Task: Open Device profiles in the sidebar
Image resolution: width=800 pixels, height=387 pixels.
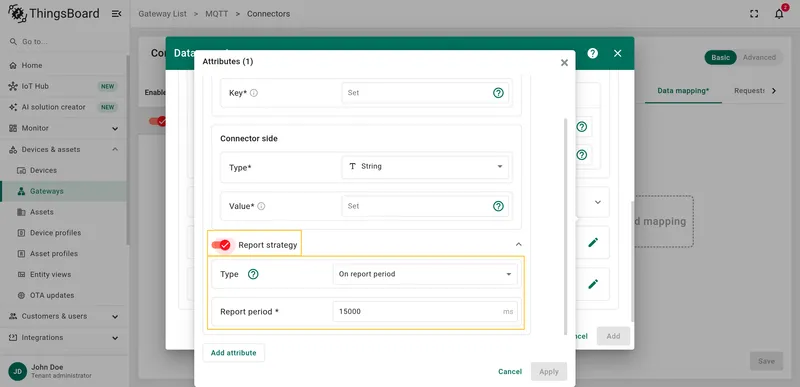Action: click(63, 233)
